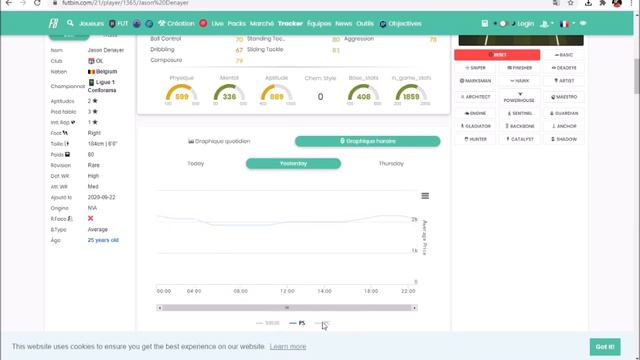The width and height of the screenshot is (640, 360).
Task: Open the French flag language dropdown
Action: pyautogui.click(x=567, y=24)
